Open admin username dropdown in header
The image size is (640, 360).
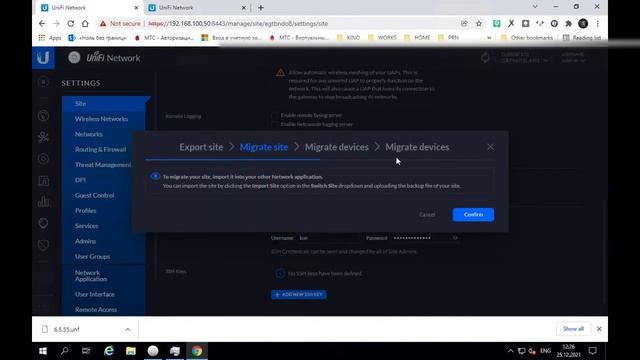click(573, 58)
